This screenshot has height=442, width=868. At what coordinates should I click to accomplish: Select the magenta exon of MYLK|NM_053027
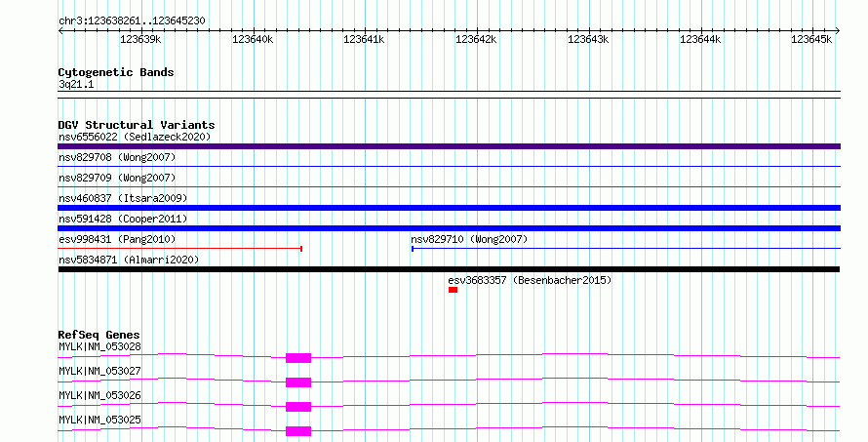298,382
